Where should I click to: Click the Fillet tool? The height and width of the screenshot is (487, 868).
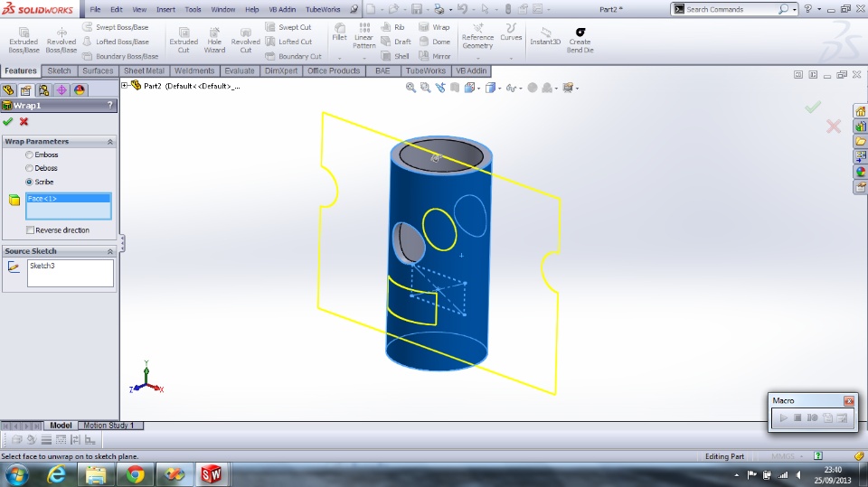pyautogui.click(x=339, y=33)
